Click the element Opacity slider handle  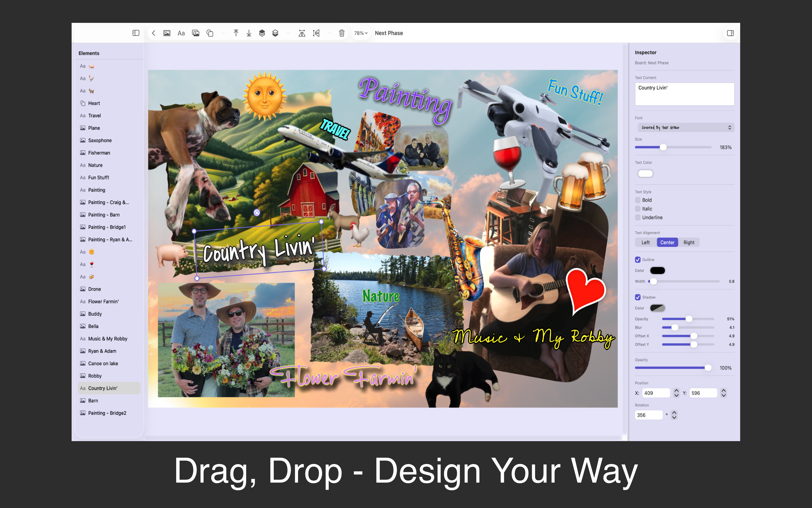[708, 368]
